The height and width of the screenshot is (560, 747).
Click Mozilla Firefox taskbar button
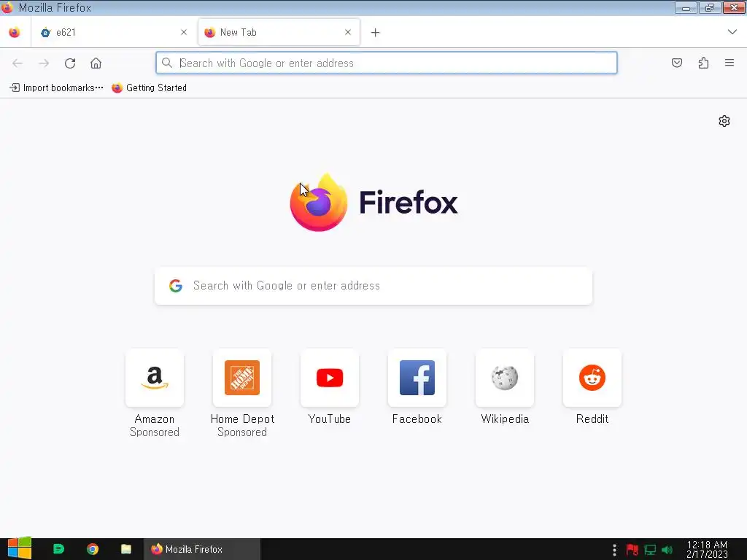[x=202, y=549]
